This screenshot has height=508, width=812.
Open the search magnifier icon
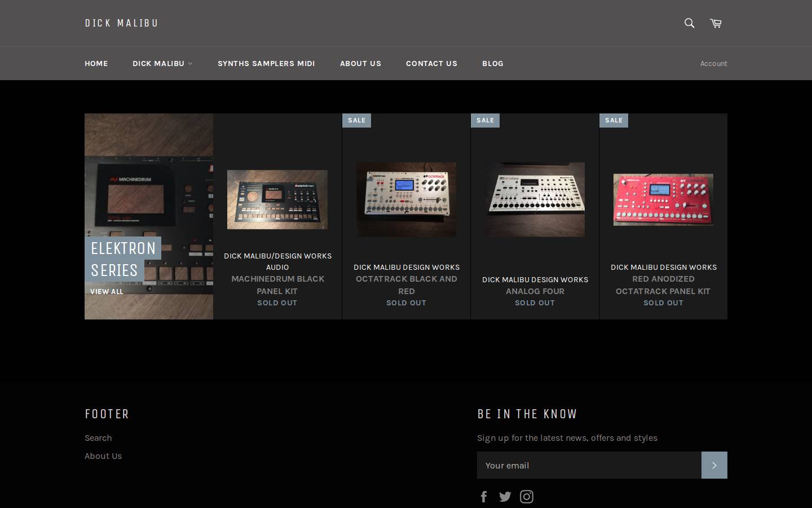(689, 23)
